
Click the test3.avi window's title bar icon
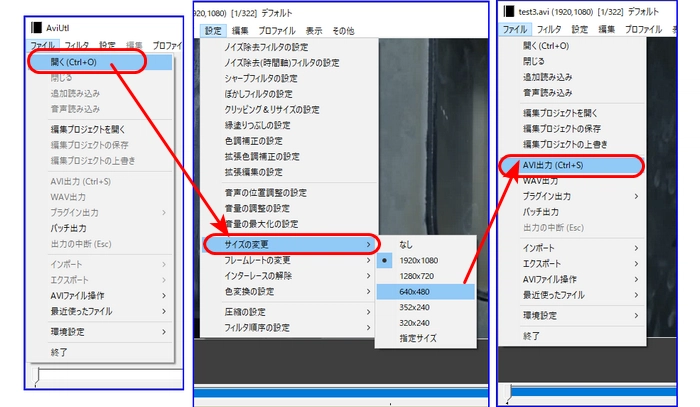[509, 11]
